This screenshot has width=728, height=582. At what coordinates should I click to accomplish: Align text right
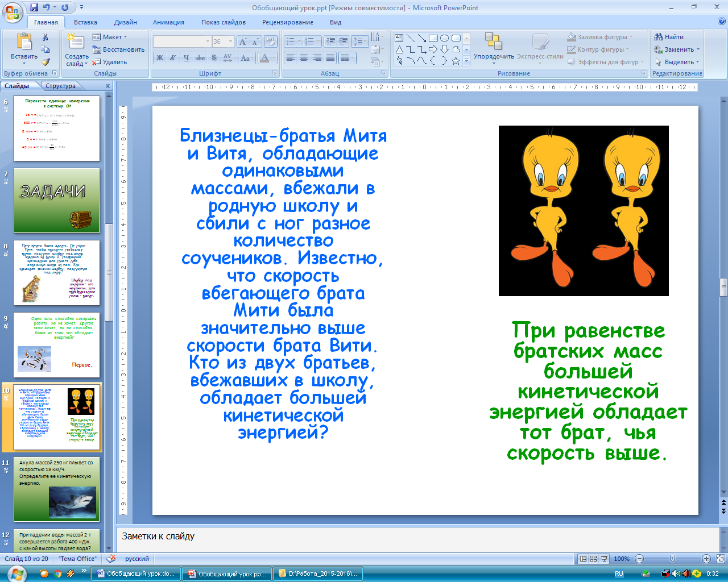pos(317,58)
